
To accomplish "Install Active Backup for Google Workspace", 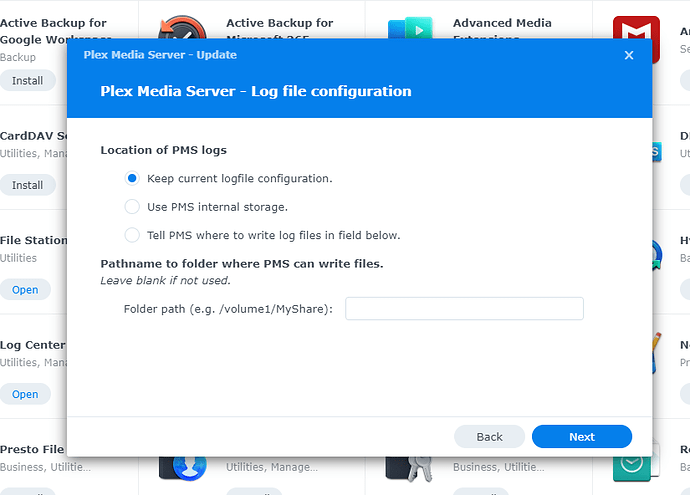I will pos(27,80).
